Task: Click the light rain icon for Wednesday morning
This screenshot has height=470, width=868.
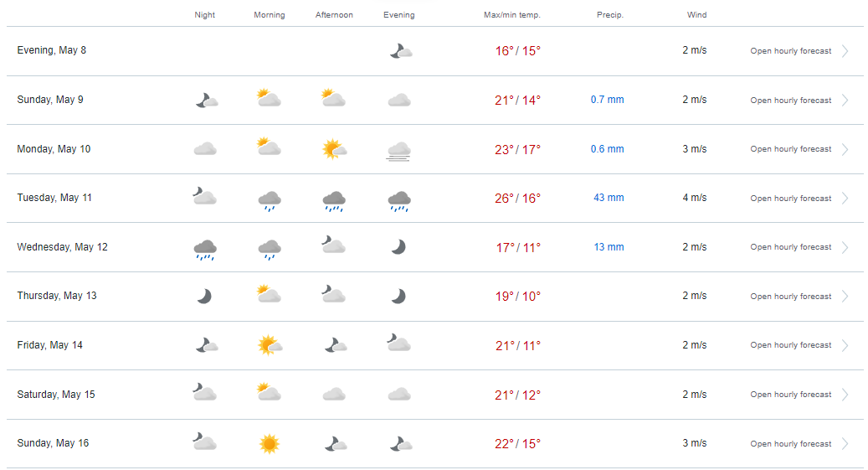Action: pyautogui.click(x=270, y=250)
